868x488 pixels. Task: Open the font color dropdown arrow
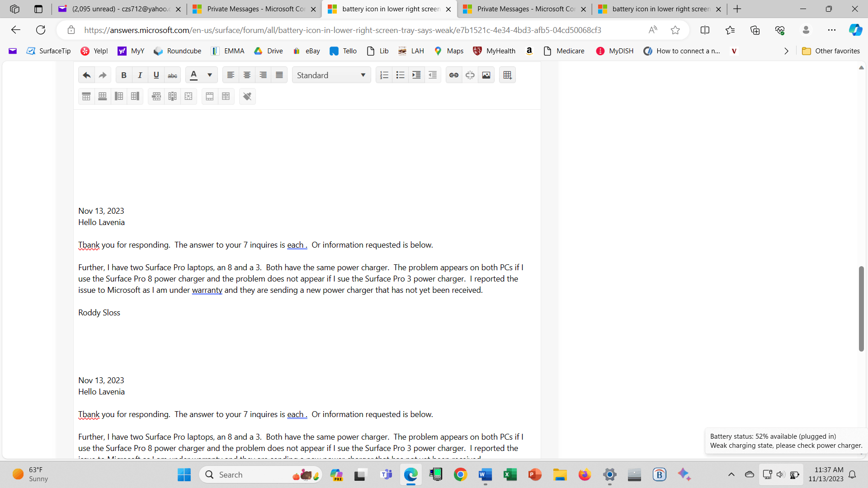210,75
